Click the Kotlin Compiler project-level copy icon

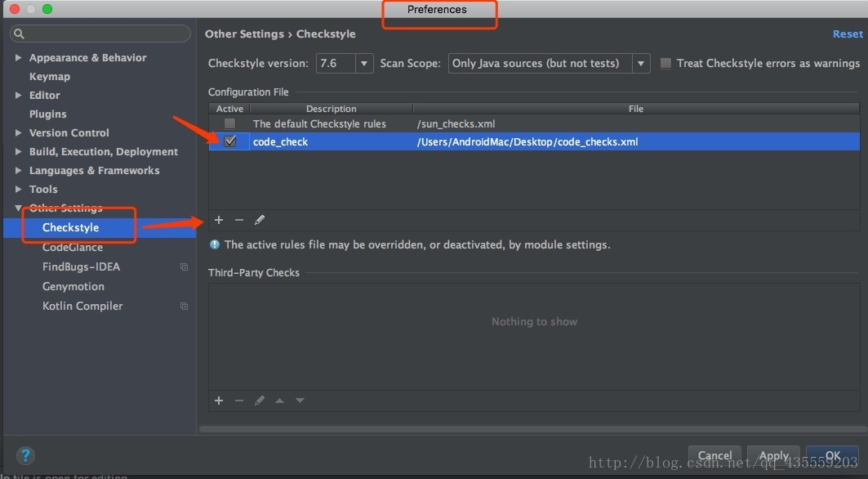184,306
